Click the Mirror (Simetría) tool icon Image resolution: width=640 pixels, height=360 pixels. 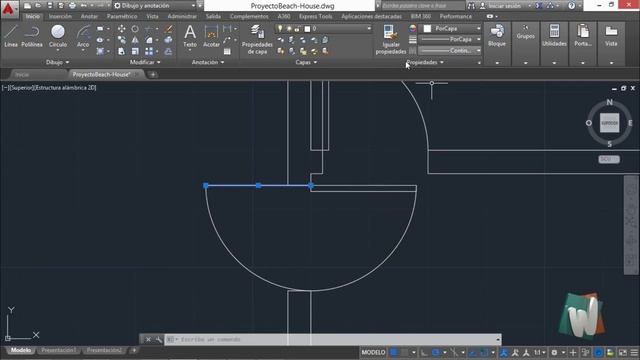(x=135, y=40)
